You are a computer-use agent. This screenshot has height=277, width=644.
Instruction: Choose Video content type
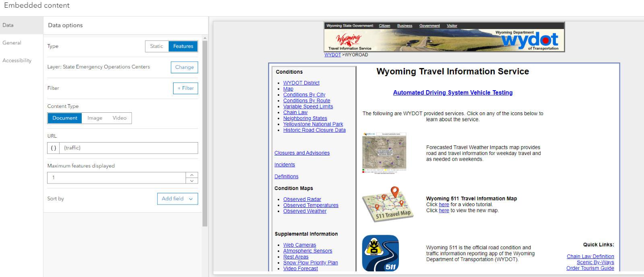tap(120, 118)
